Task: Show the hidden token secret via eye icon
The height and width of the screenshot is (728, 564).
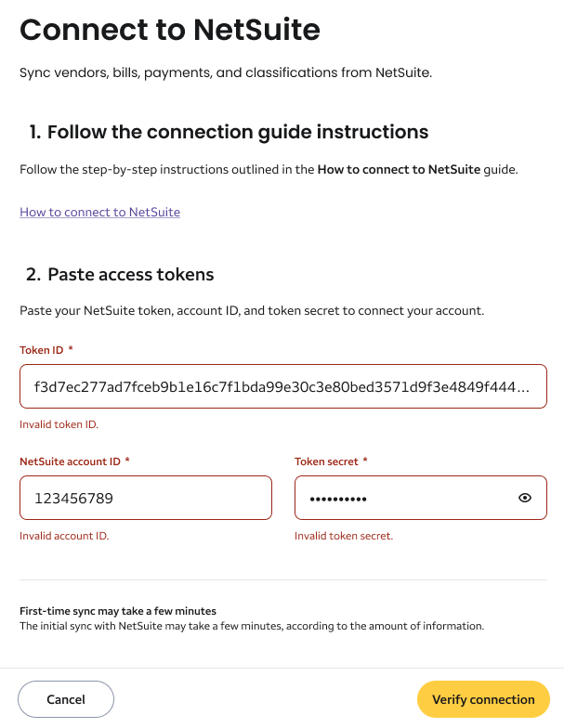Action: click(525, 498)
